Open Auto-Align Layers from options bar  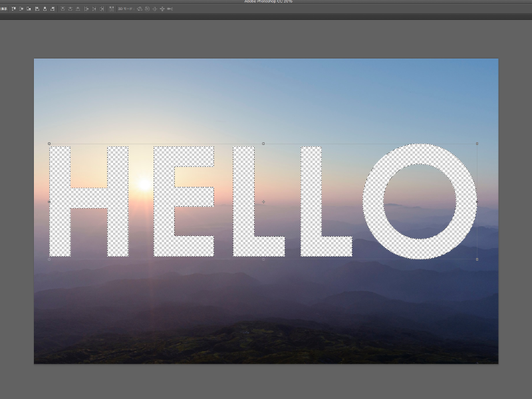click(x=112, y=9)
